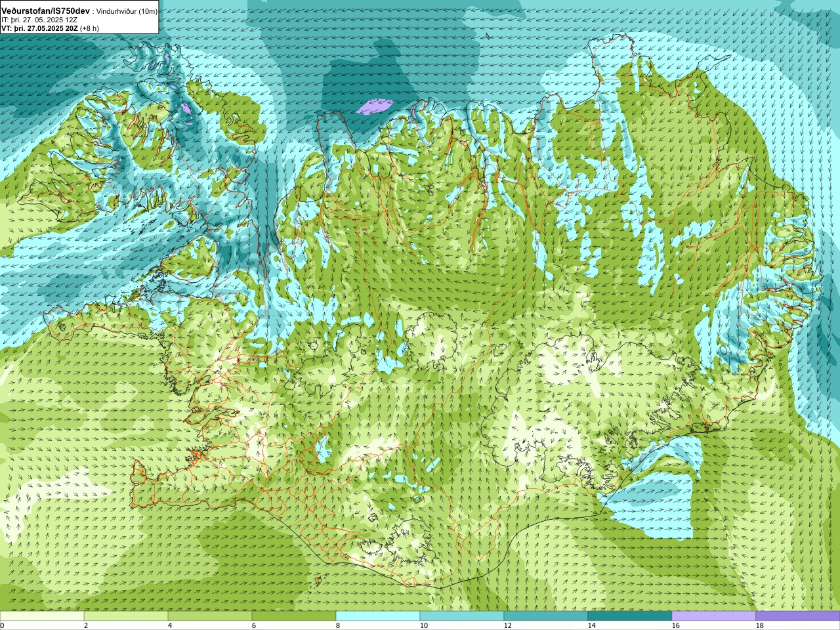Click the 10–12 turquoise legend swatch

pos(462,616)
